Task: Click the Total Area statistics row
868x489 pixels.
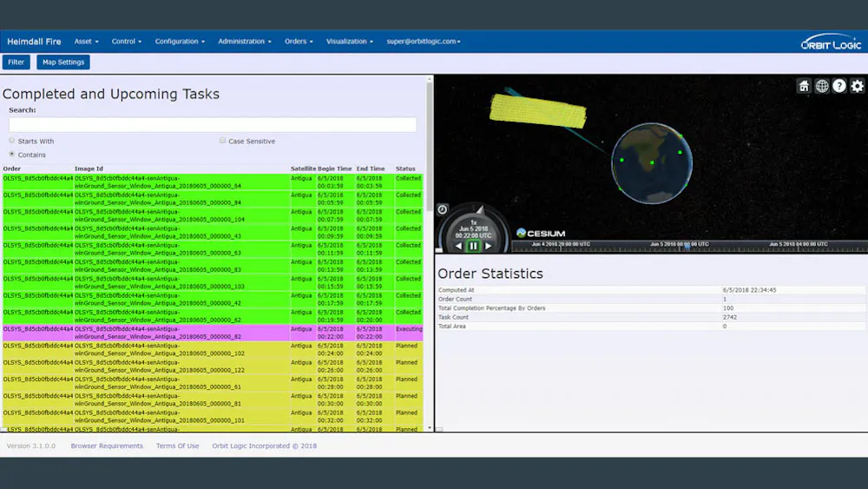Action: [x=652, y=327]
